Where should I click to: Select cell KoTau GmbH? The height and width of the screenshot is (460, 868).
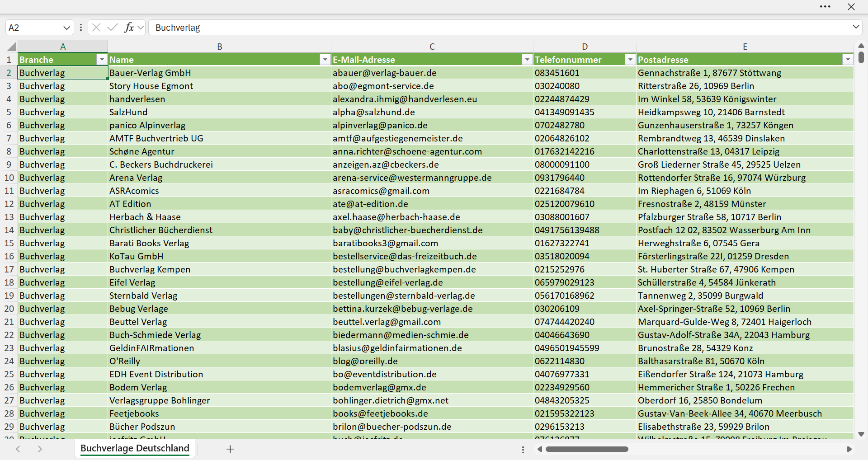[x=219, y=256]
